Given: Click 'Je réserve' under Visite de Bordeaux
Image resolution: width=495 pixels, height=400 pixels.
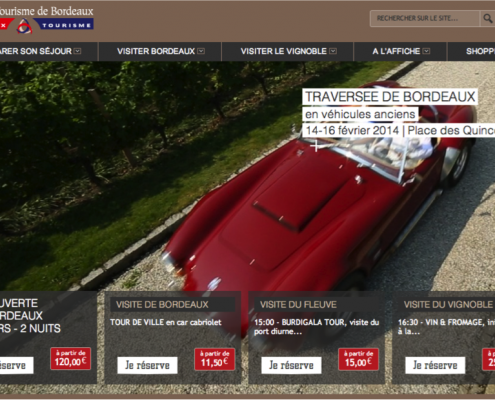Looking at the screenshot, I should point(147,365).
